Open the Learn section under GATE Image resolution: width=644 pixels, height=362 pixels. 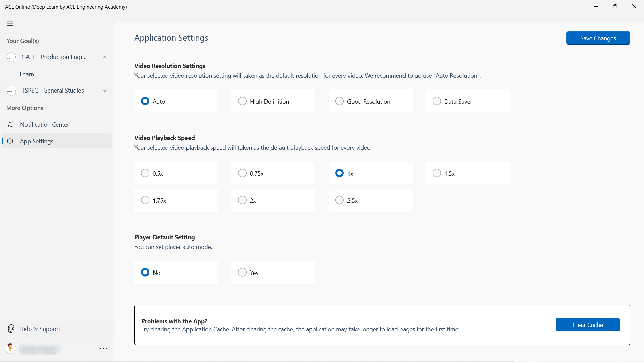point(27,74)
